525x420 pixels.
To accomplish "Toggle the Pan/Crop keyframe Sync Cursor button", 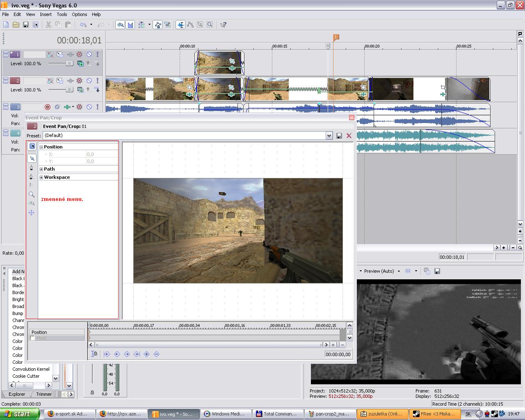I will 95,354.
